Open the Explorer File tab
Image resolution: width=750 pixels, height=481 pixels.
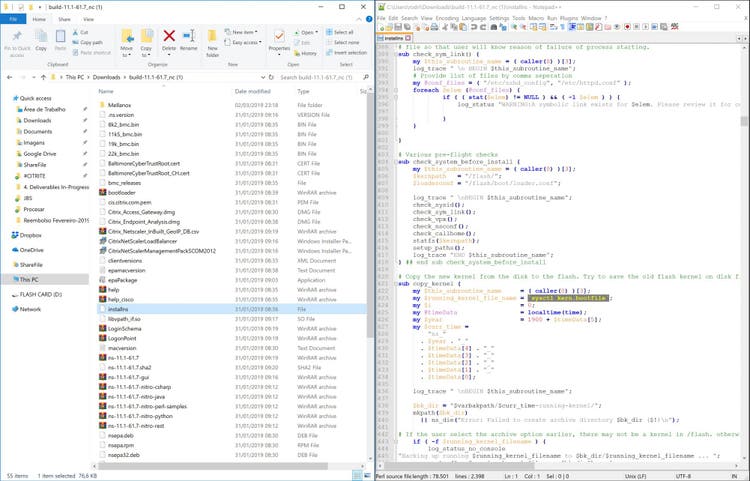pos(13,19)
